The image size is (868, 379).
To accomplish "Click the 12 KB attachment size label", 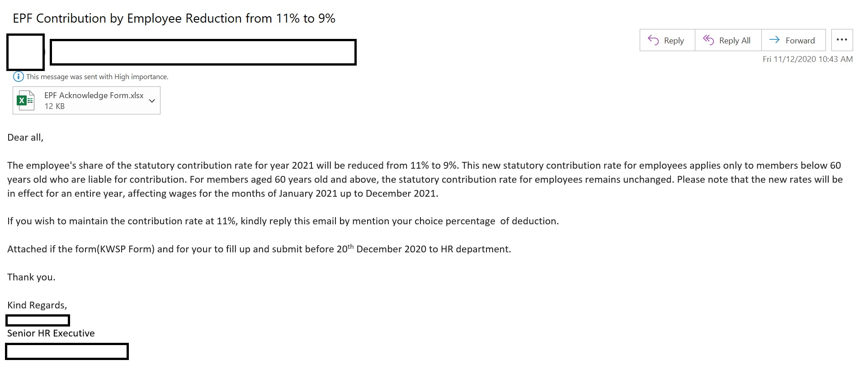I will pos(54,106).
